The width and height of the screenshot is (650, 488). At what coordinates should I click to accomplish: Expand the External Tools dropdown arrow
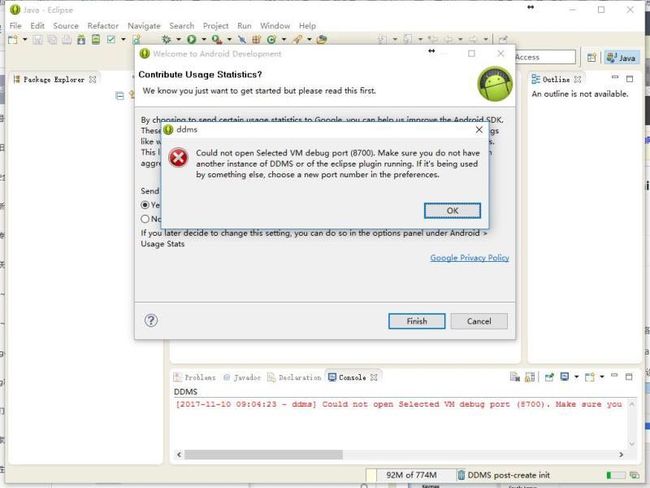point(229,39)
